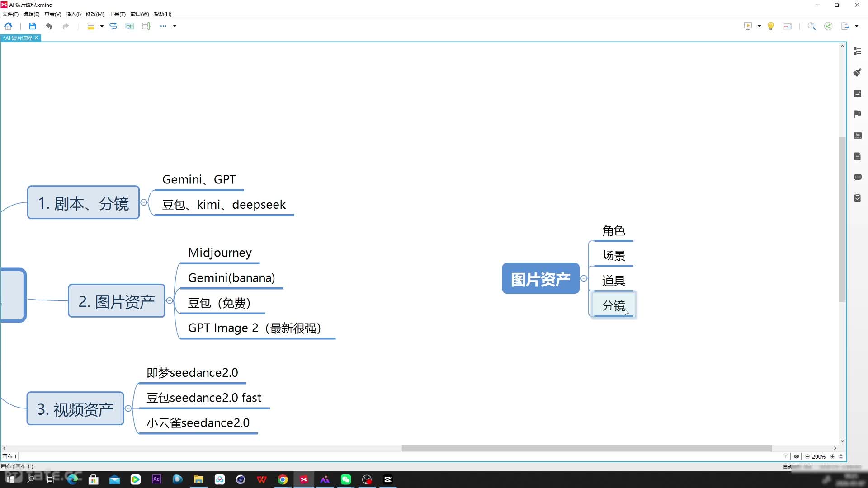The width and height of the screenshot is (868, 488).
Task: Open the topic insert dropdown arrow
Action: (x=102, y=26)
